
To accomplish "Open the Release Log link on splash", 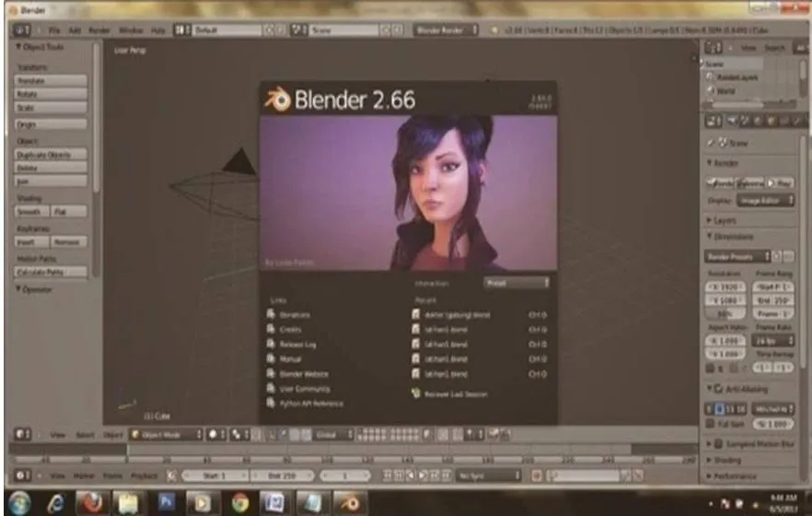I will click(297, 344).
